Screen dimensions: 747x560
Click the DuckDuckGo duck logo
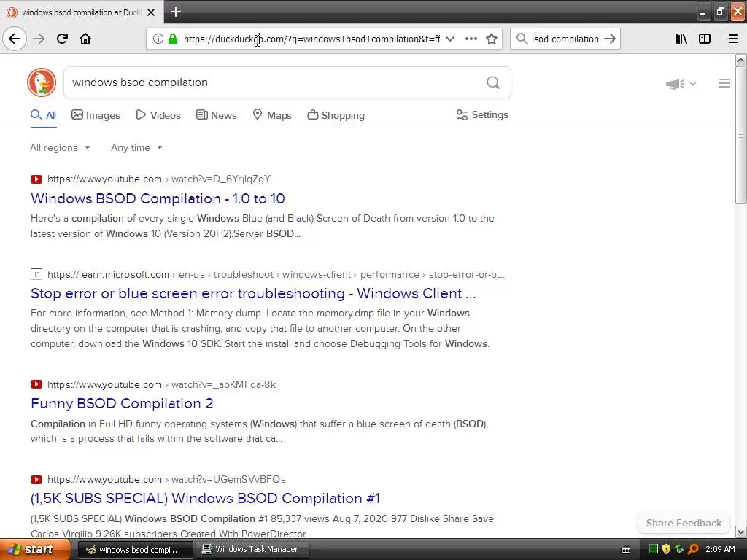(x=42, y=82)
